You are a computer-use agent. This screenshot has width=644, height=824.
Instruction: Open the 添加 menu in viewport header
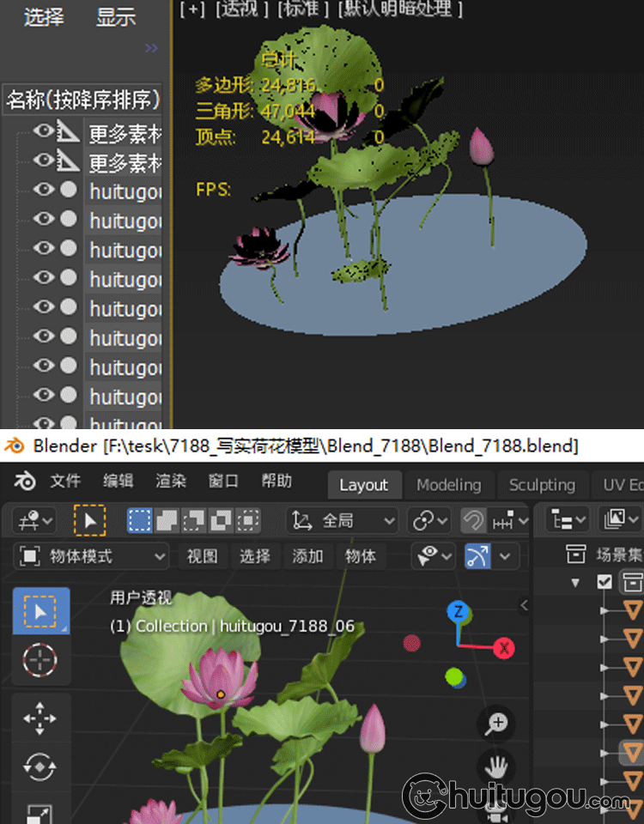[307, 556]
